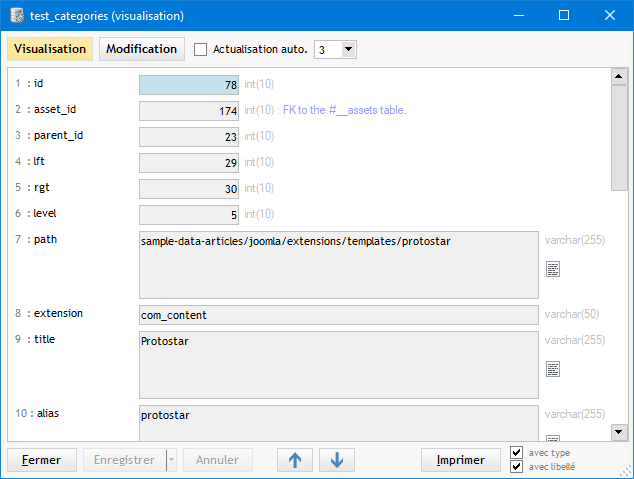The image size is (634, 479).
Task: Click the Fermer button
Action: point(42,460)
